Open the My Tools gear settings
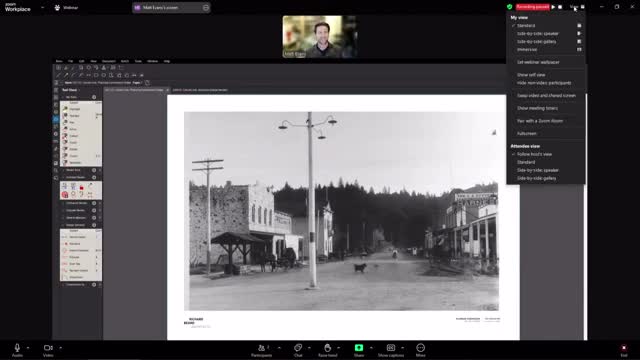The image size is (640, 360). (x=94, y=97)
